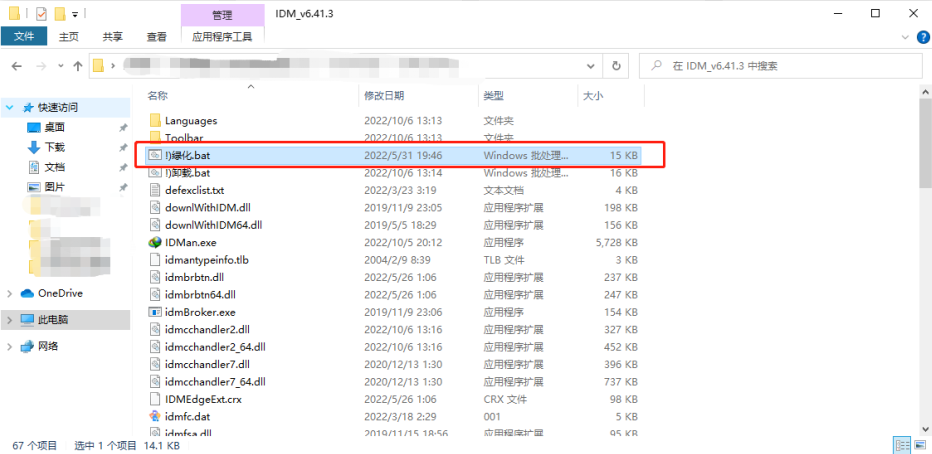The height and width of the screenshot is (454, 932).
Task: Select the idmbrbtn64.dll file icon
Action: point(155,295)
